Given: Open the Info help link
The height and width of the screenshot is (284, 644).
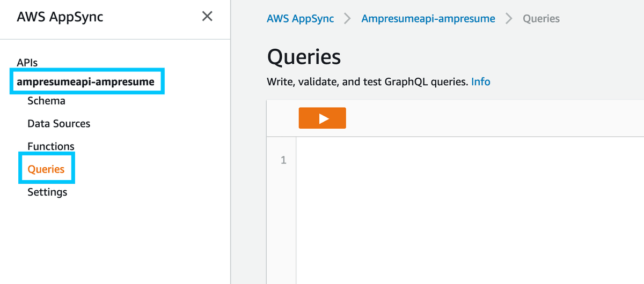Looking at the screenshot, I should (480, 82).
